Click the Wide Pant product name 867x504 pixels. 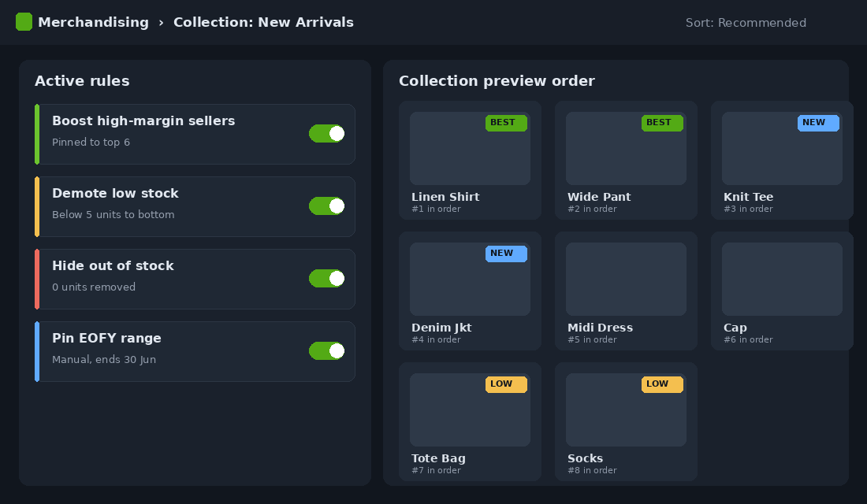pyautogui.click(x=599, y=197)
